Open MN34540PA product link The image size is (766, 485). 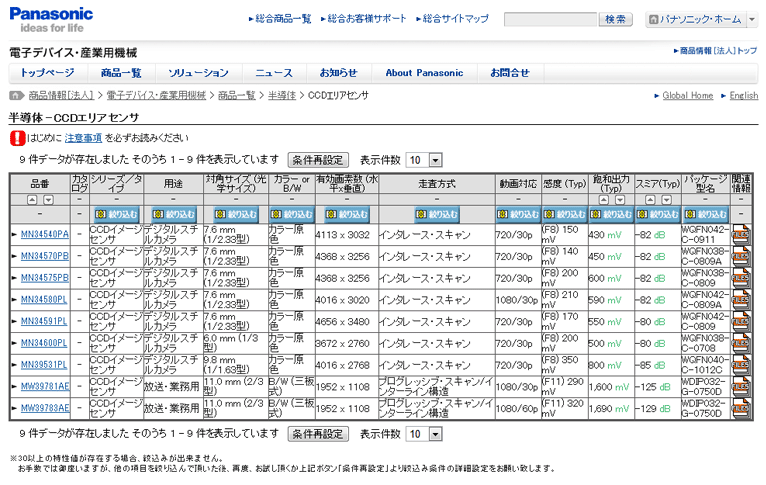(45, 234)
